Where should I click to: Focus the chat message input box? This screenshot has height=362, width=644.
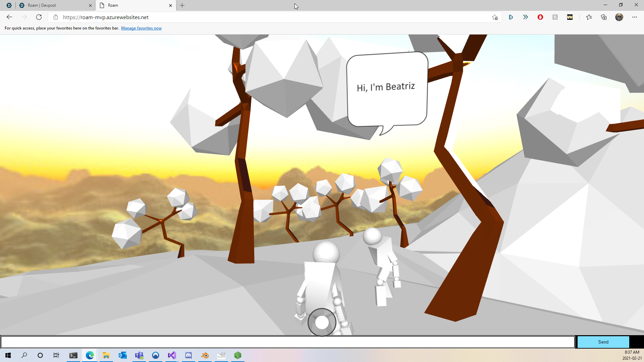click(x=287, y=342)
